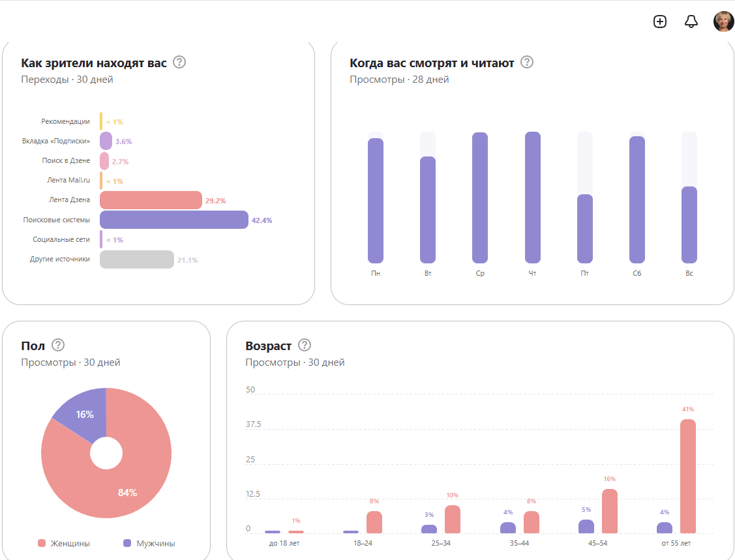
Task: Open help icon beside 'Как зрители находят вас'
Action: tap(179, 62)
